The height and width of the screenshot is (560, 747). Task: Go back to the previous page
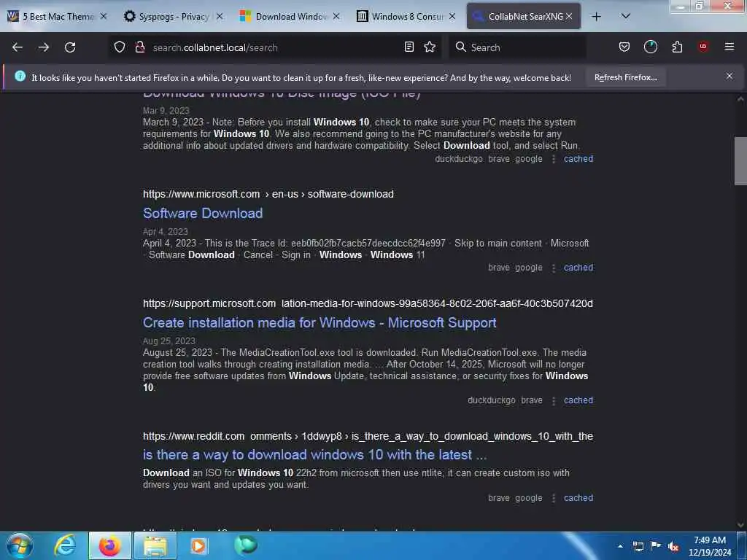coord(18,47)
